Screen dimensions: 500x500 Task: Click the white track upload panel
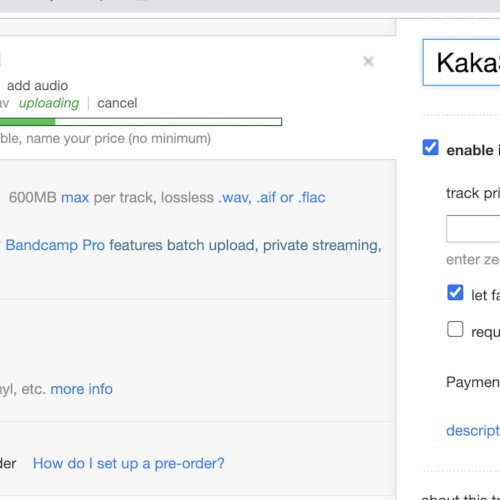(x=198, y=97)
